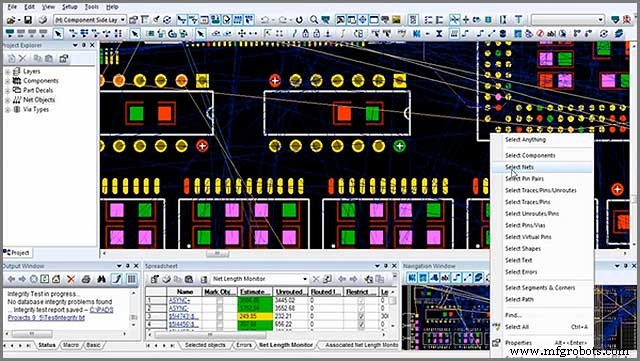
Task: Click the printer icon in the top toolbar
Action: [x=42, y=20]
